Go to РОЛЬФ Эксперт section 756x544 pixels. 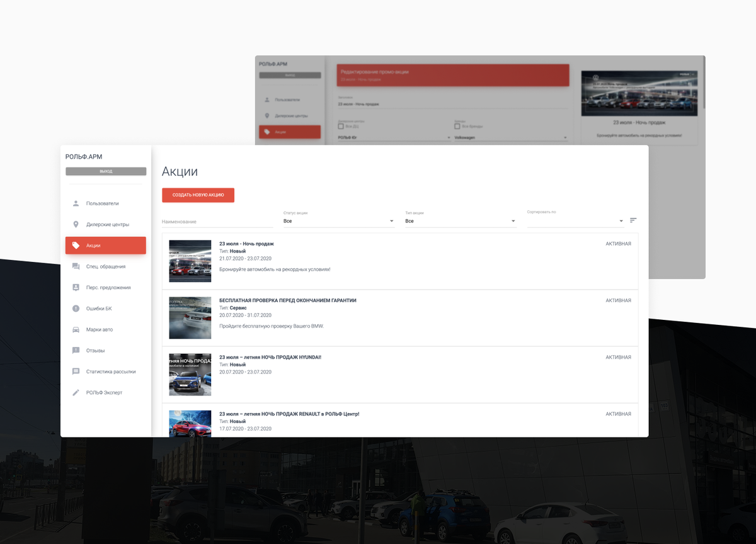click(x=106, y=392)
